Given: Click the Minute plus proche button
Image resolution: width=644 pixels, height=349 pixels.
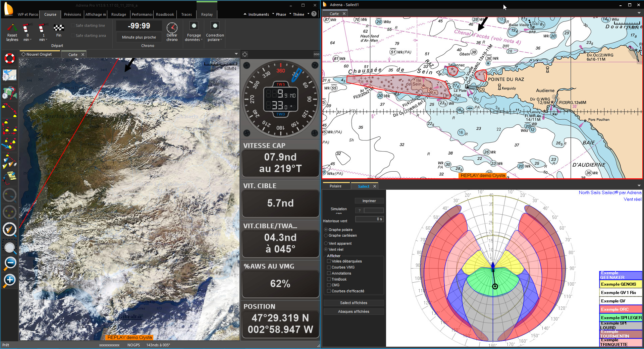Looking at the screenshot, I should pos(139,37).
